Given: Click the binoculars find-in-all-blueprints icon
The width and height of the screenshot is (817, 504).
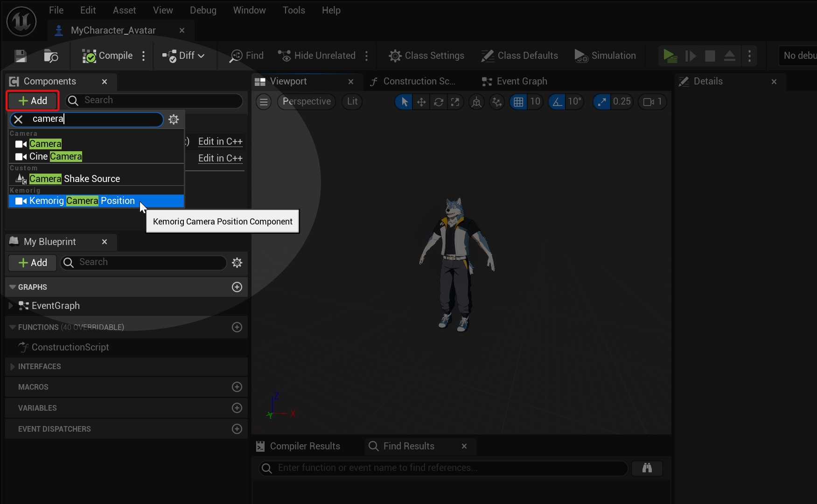Looking at the screenshot, I should click(x=647, y=468).
